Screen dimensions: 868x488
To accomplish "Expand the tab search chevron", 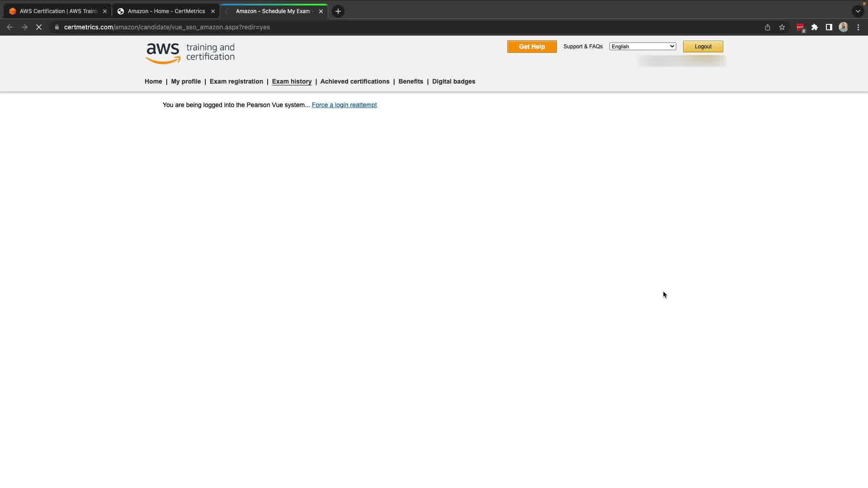I will tap(858, 11).
